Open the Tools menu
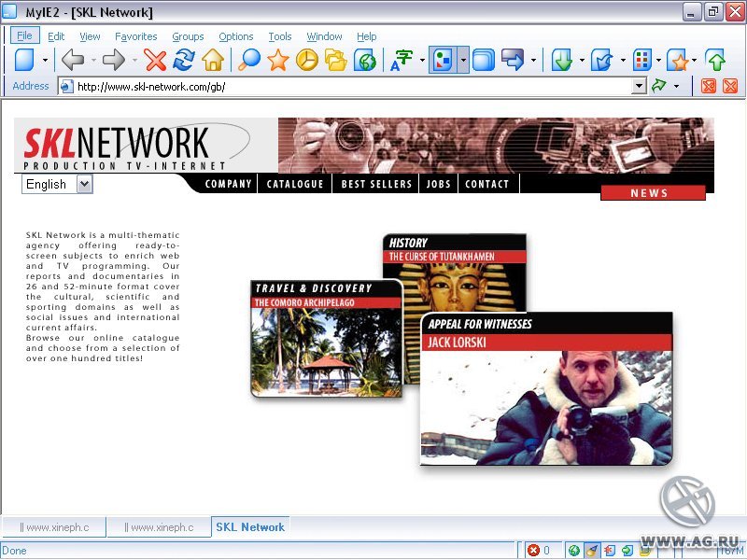The width and height of the screenshot is (747, 560). tap(279, 36)
